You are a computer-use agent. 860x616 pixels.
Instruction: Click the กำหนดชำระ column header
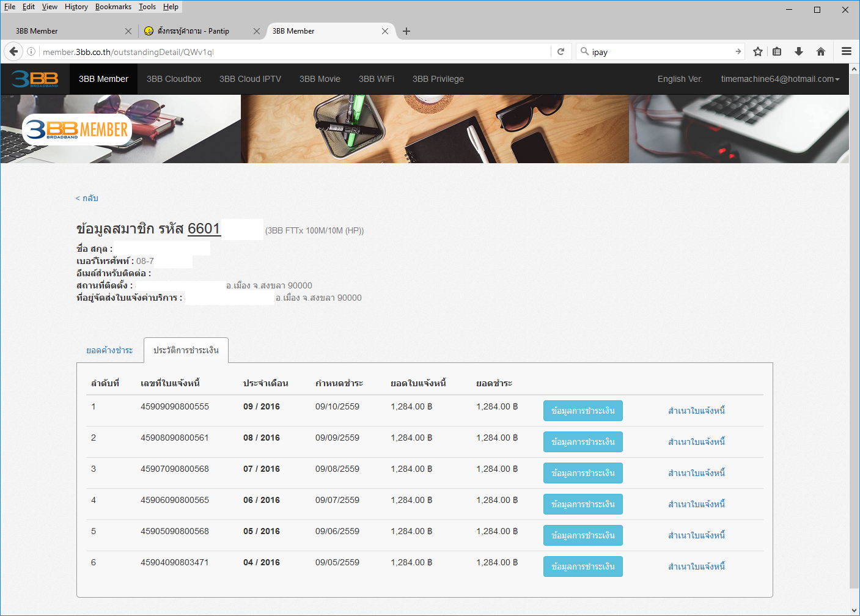pos(339,383)
